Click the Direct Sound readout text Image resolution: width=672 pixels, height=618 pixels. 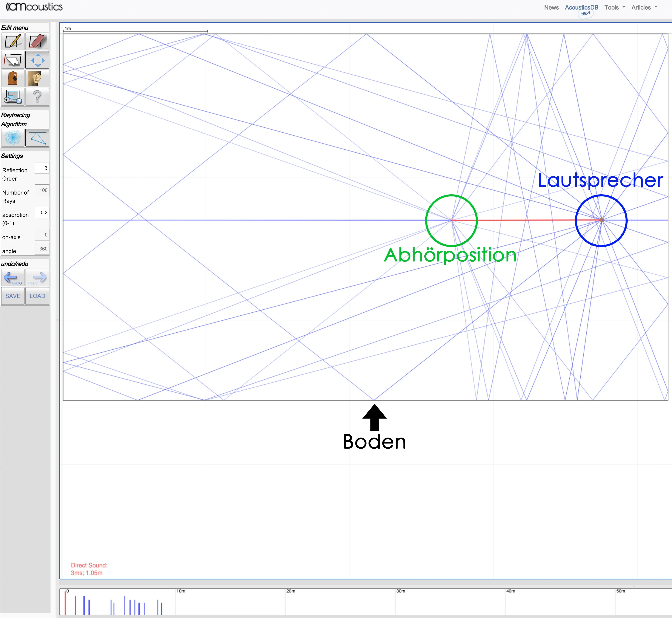click(89, 569)
